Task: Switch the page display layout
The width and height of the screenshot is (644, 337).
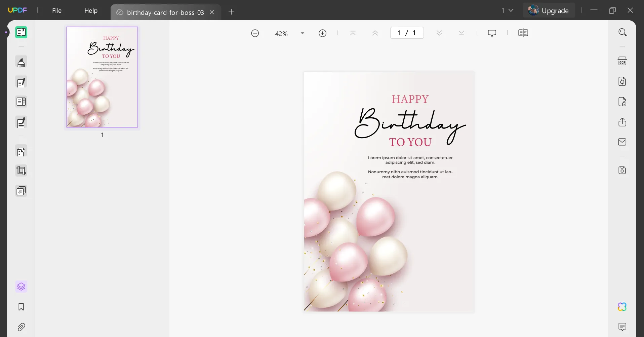Action: (x=523, y=33)
